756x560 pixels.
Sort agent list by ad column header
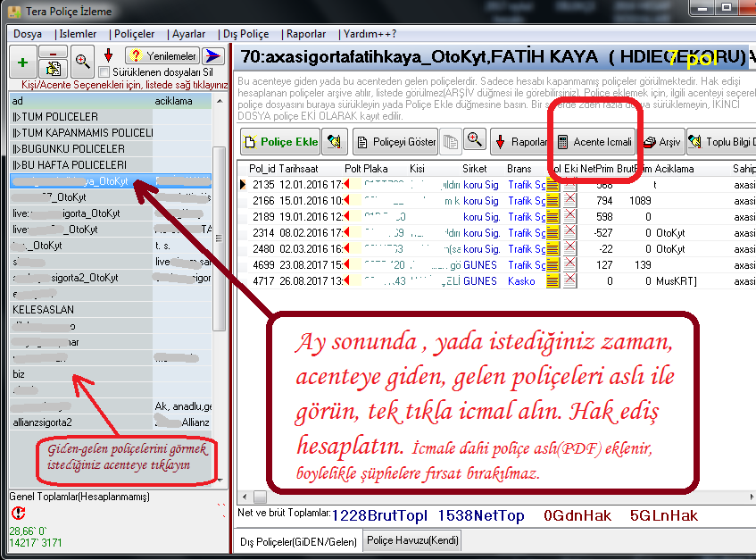coord(81,101)
